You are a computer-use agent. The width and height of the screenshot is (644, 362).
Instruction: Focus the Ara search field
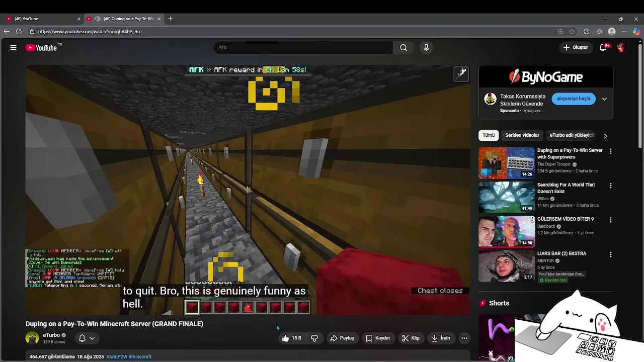(303, 48)
